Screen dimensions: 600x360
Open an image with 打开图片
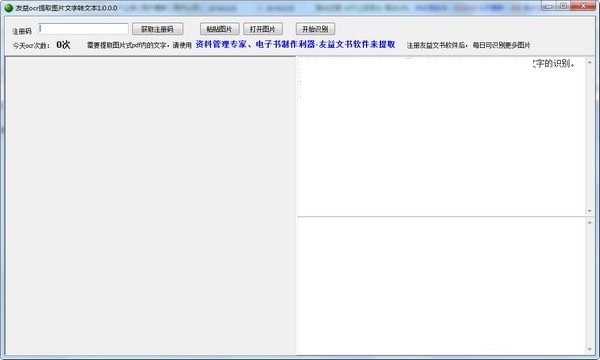tap(263, 29)
